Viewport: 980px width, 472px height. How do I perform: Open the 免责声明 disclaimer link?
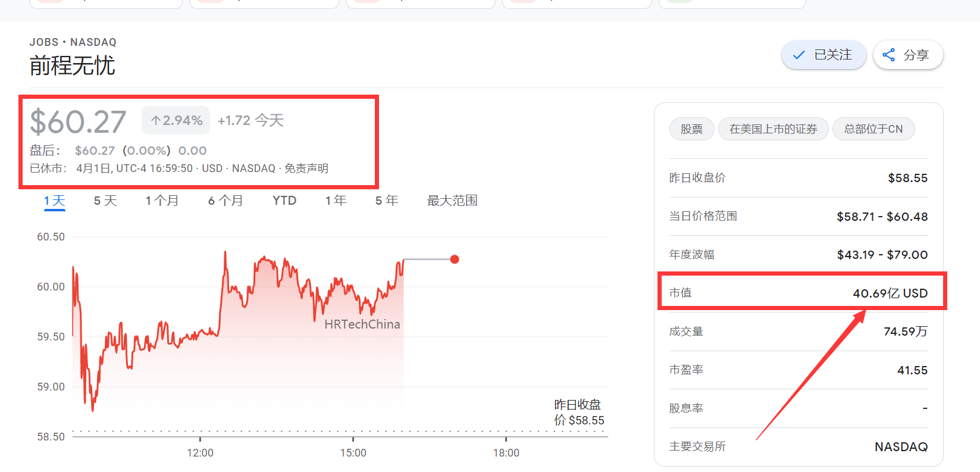click(306, 168)
